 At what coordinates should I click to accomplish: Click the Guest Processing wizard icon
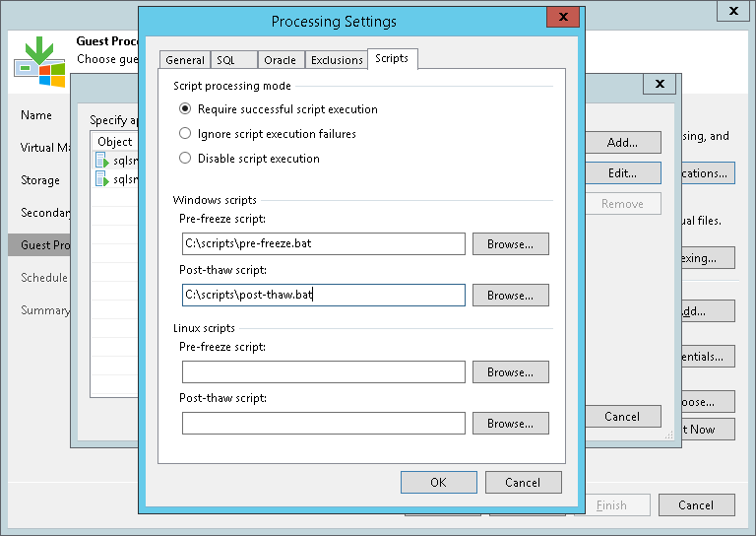39,60
